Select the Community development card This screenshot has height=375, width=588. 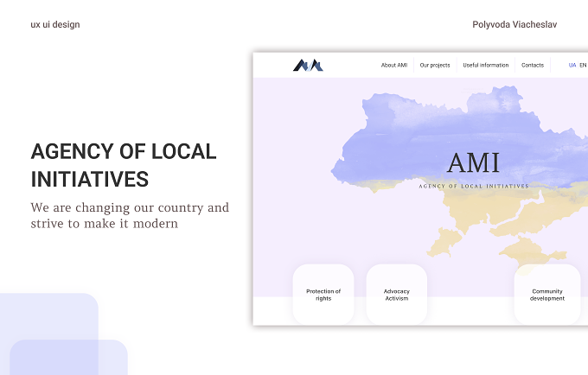547,295
